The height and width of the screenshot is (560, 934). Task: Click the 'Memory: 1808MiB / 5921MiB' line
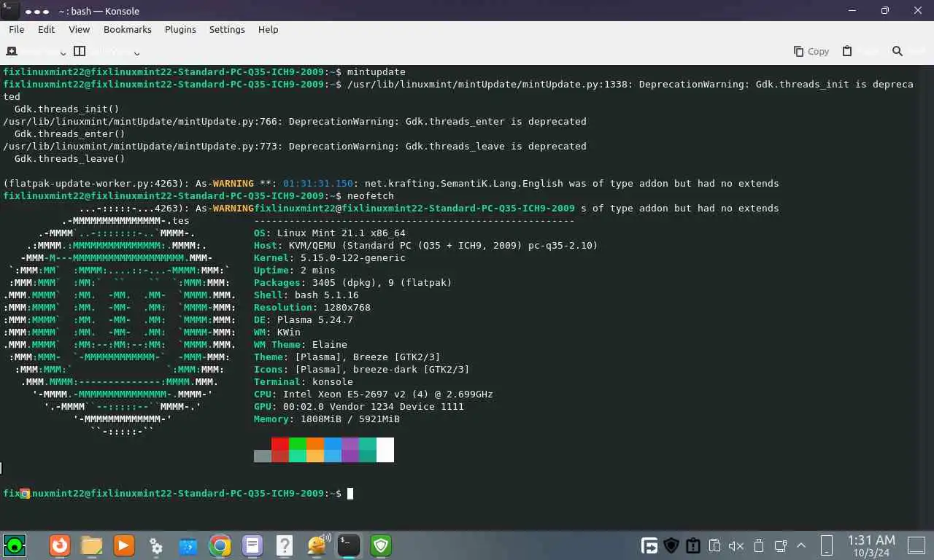pos(327,419)
